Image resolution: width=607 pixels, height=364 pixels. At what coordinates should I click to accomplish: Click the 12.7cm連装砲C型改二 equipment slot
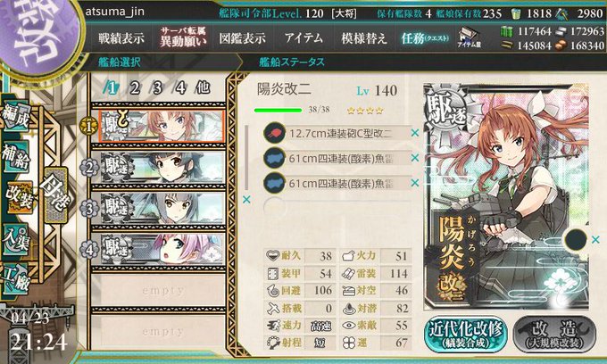pyautogui.click(x=337, y=133)
